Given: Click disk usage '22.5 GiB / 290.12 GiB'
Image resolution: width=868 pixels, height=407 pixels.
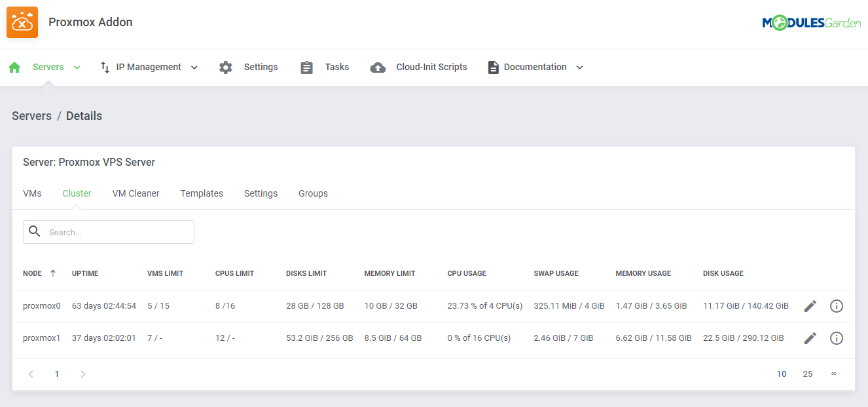Looking at the screenshot, I should (x=744, y=338).
